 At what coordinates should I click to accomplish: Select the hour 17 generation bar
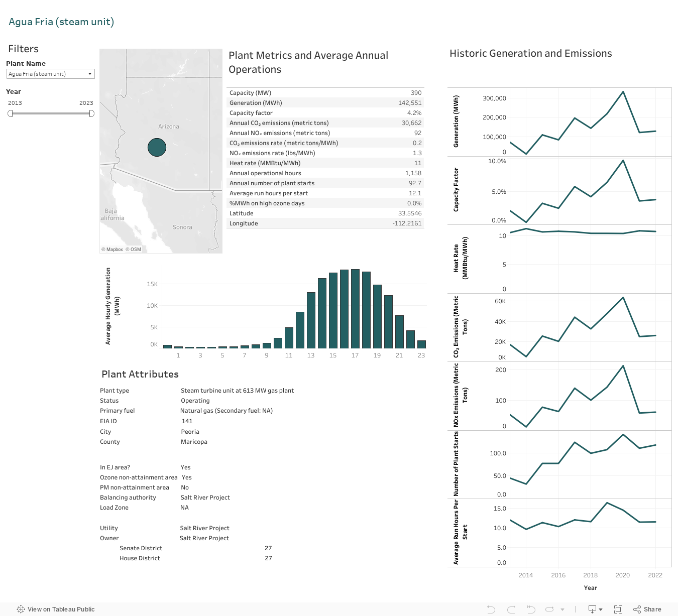click(x=355, y=309)
